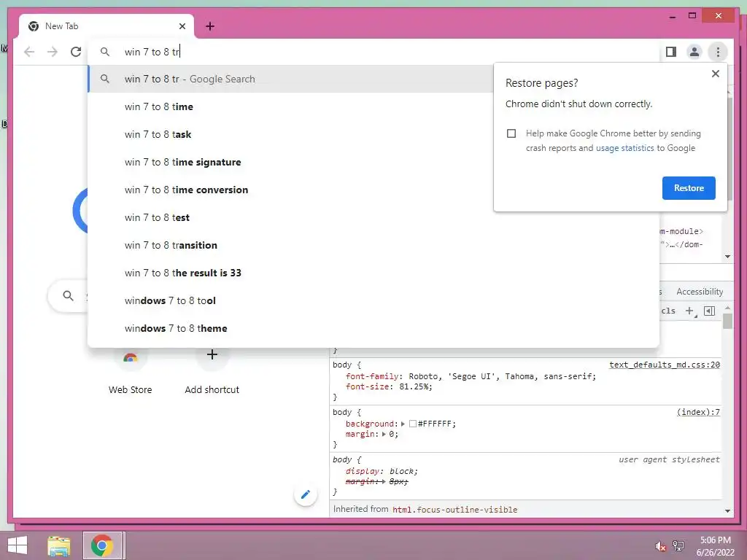Screen dimensions: 747x560
Task: Open the Chrome side panel icon
Action: click(x=671, y=52)
